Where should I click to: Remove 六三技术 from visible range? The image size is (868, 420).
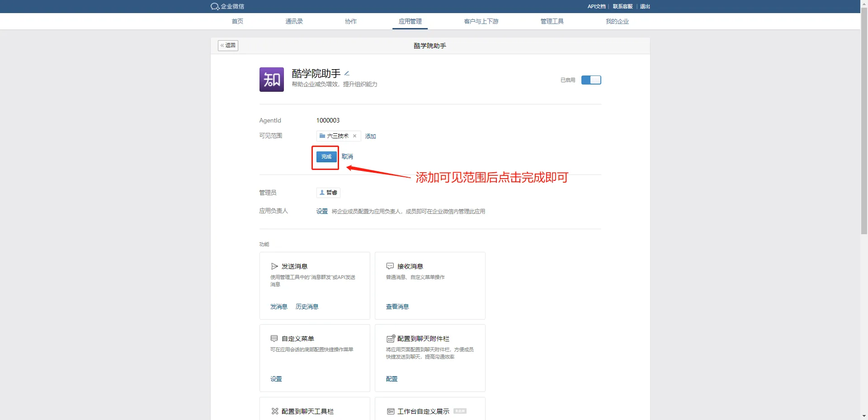click(x=355, y=136)
